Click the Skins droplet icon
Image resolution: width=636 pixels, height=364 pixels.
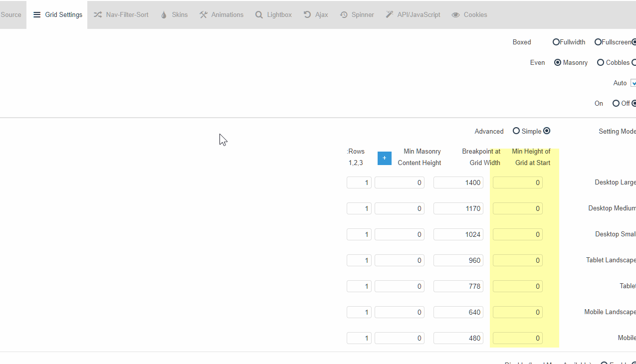[164, 15]
